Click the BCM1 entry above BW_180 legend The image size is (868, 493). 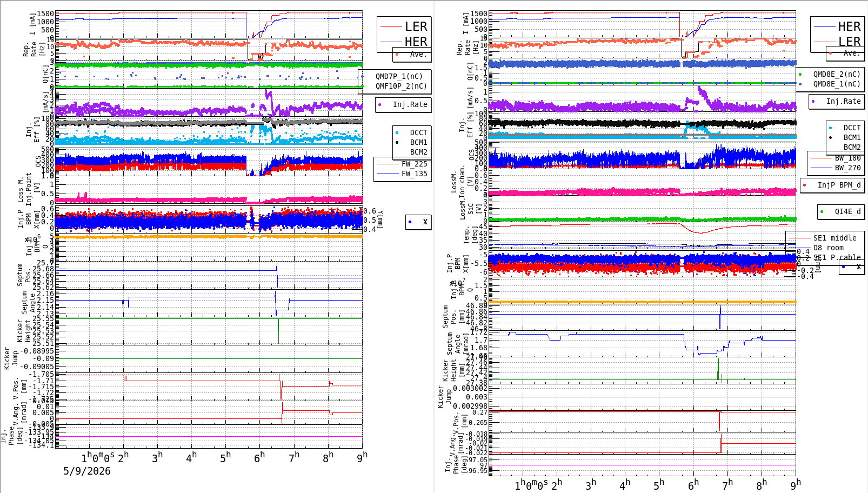[852, 137]
